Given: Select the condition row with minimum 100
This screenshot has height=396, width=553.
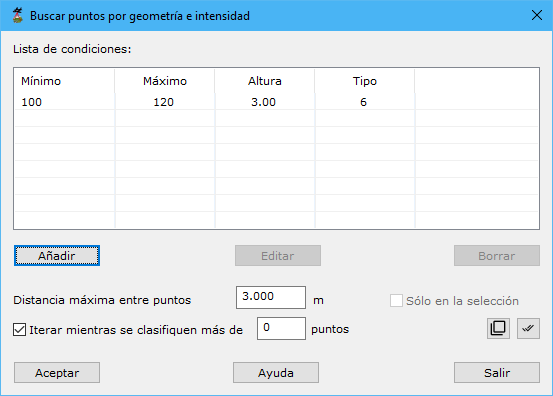Looking at the screenshot, I should click(x=276, y=102).
